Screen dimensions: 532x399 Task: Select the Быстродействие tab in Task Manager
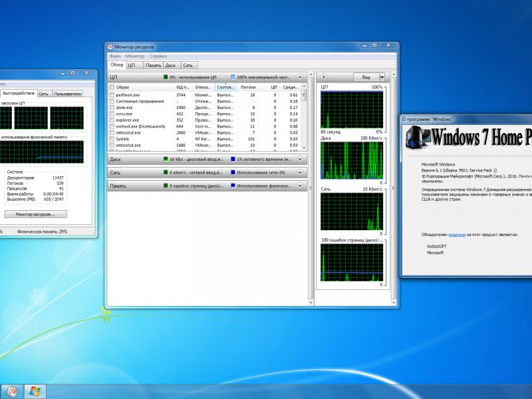[19, 93]
